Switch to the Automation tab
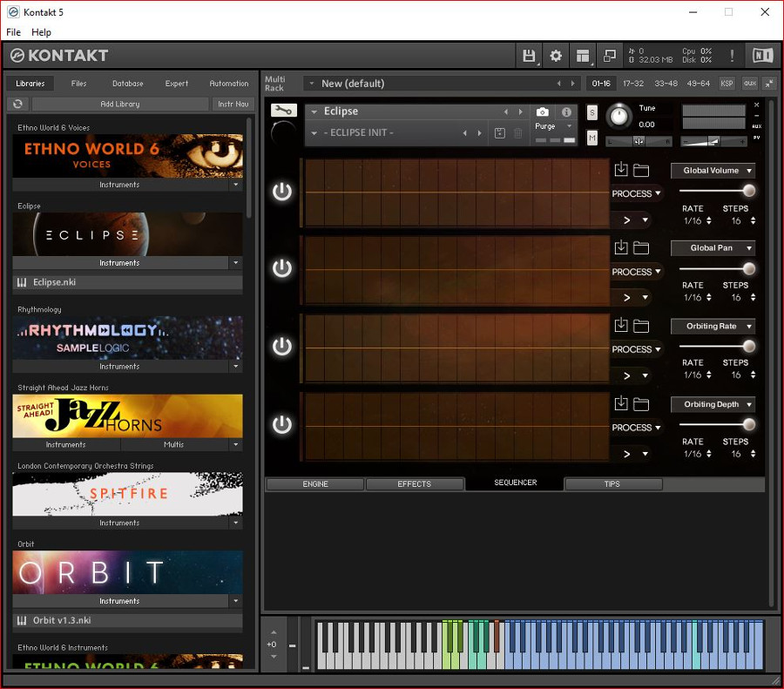 click(228, 84)
